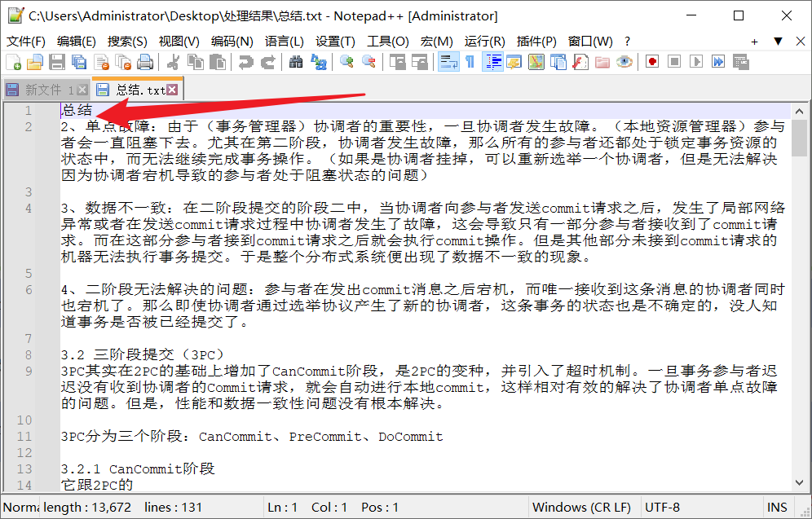
Task: Toggle indent guide toolbar button
Action: click(492, 62)
